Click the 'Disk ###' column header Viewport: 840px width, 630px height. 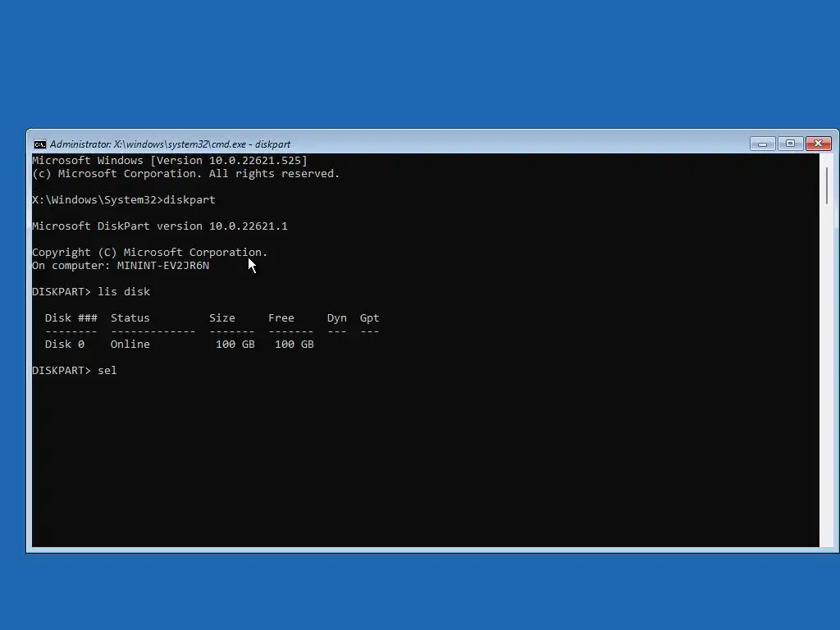coord(71,318)
